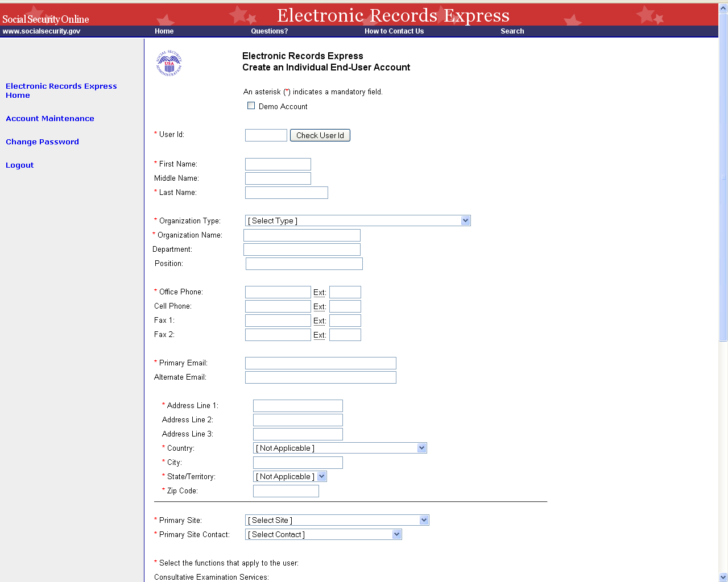Image resolution: width=728 pixels, height=582 pixels.
Task: Focus the Fax 2 number field
Action: point(278,335)
